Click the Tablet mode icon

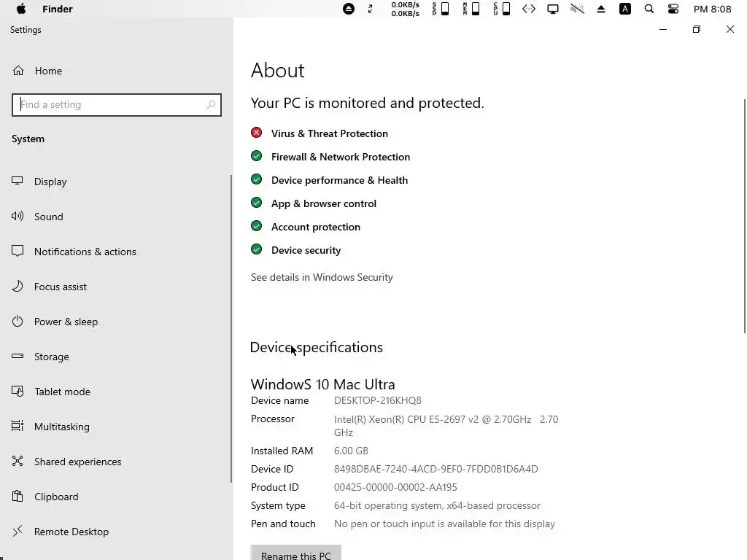18,392
